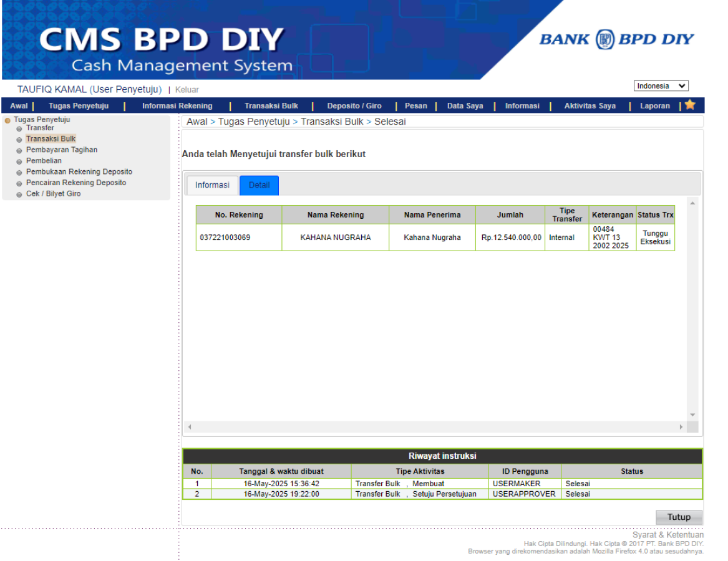Click the Tugas Penyetuju breadcrumb link
The width and height of the screenshot is (728, 561).
(x=254, y=122)
